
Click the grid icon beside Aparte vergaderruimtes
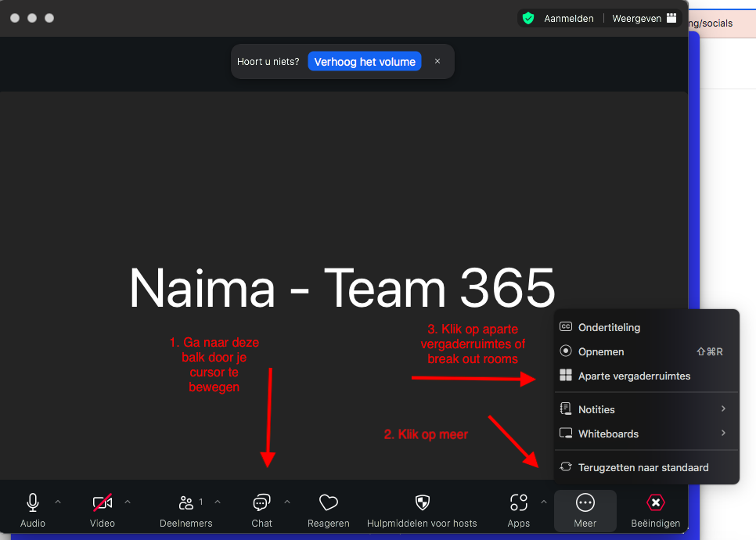click(x=566, y=375)
